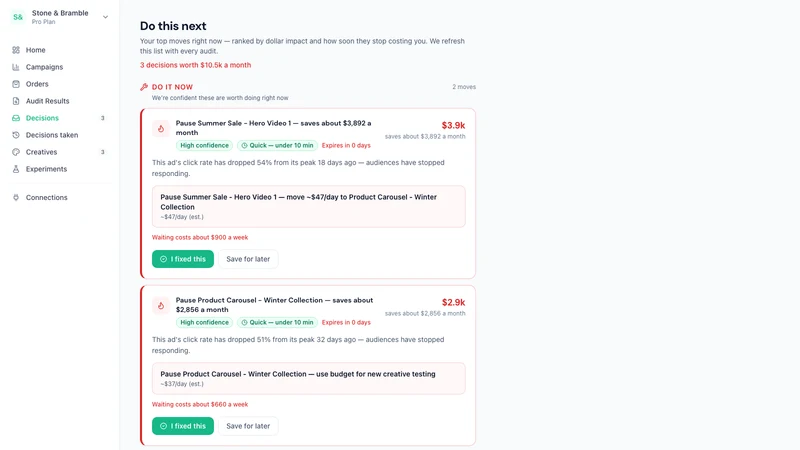The width and height of the screenshot is (800, 450).
Task: Mark Product Carousel Winter Collection as fixed
Action: click(x=183, y=426)
